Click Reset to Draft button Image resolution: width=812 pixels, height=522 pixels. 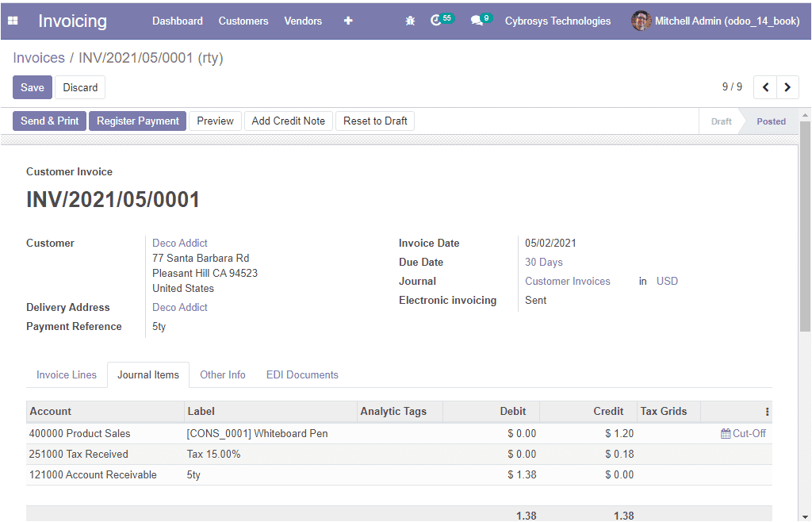(375, 121)
